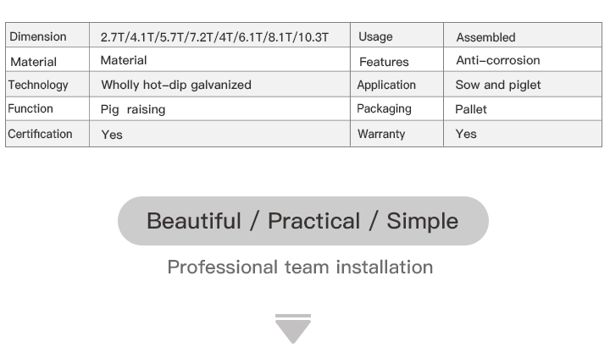610x364 pixels.
Task: Click the Anti-corrosion value cell
Action: click(497, 60)
